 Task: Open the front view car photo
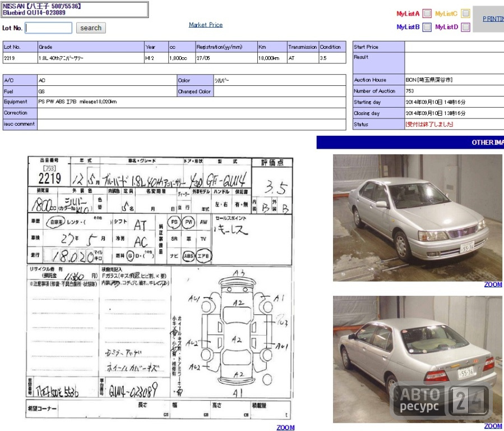(417, 218)
